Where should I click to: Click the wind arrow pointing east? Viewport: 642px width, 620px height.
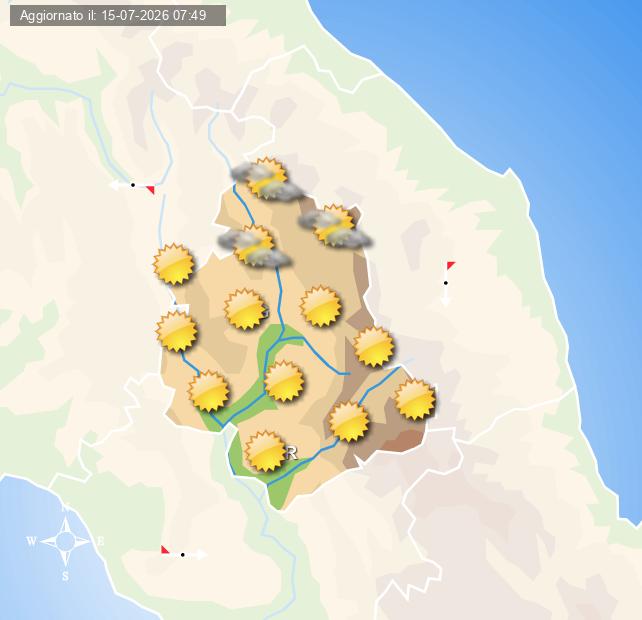tap(184, 553)
